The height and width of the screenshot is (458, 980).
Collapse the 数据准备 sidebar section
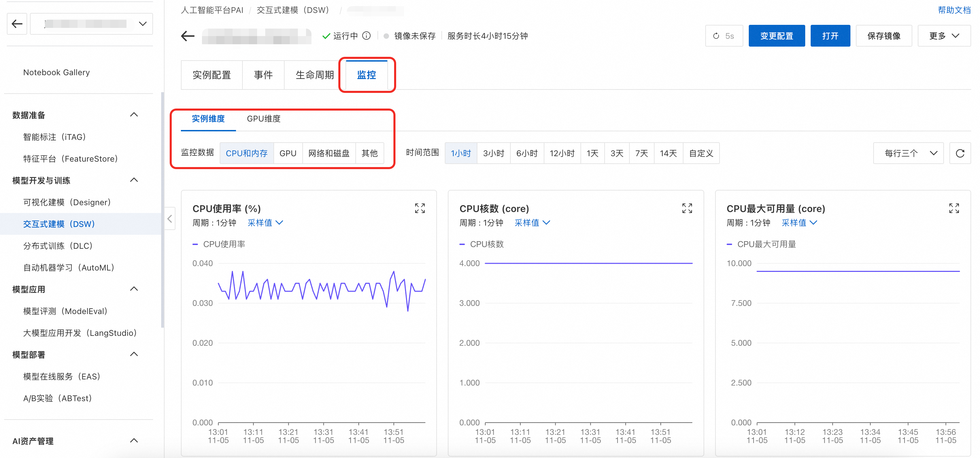[134, 115]
